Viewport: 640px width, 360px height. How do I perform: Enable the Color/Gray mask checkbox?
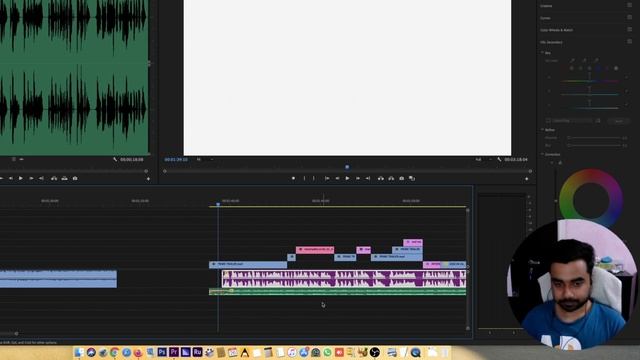(548, 121)
